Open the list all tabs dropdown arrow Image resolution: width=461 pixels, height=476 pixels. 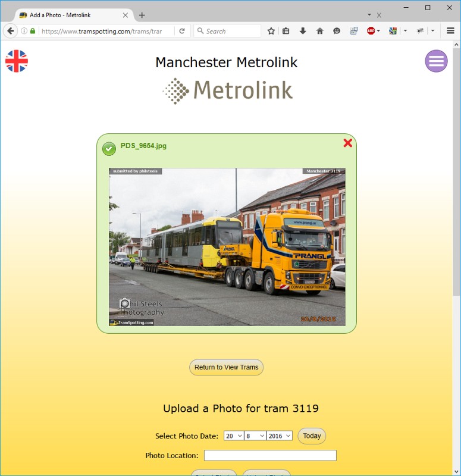coord(369,14)
